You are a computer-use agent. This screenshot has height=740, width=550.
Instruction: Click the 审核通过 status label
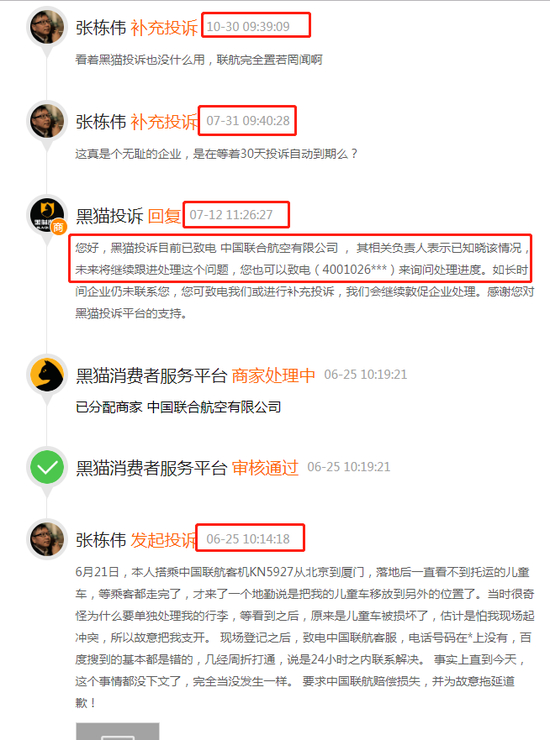click(x=265, y=468)
